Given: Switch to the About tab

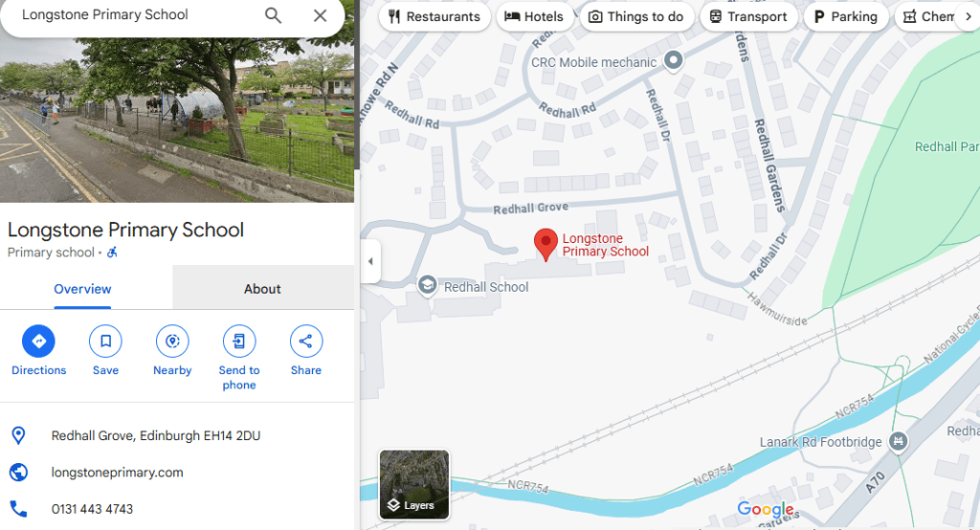Looking at the screenshot, I should click(262, 289).
